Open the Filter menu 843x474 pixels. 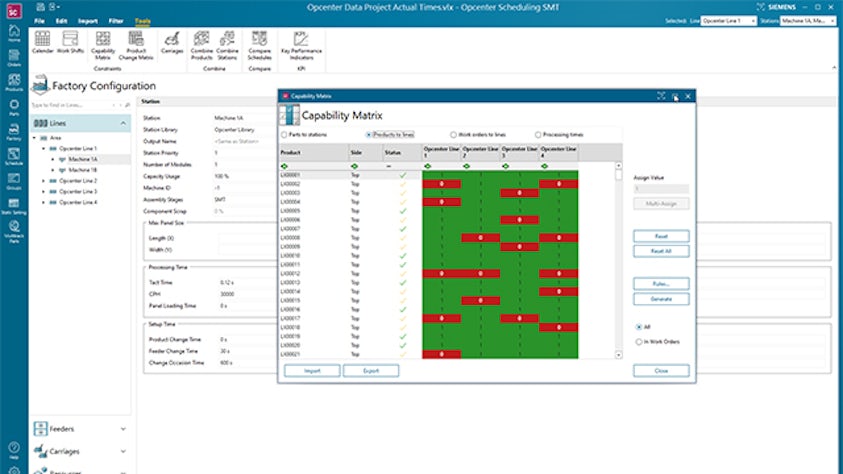[116, 21]
